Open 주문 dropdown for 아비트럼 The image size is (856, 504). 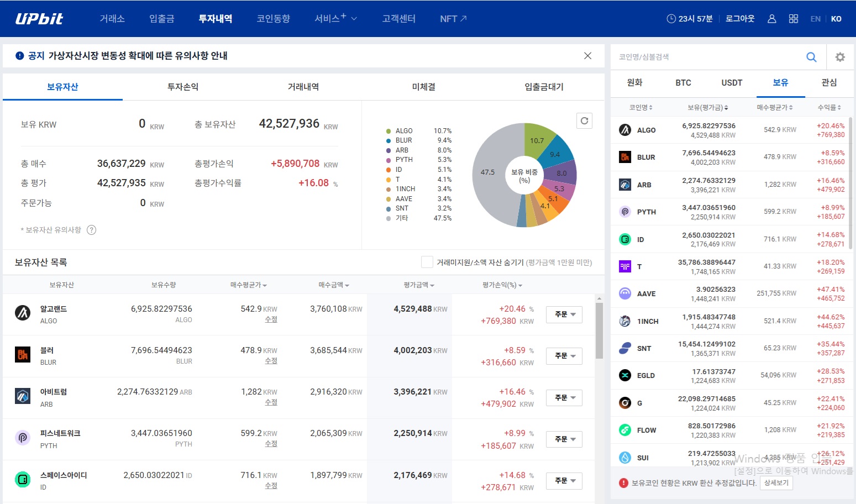[x=564, y=398]
